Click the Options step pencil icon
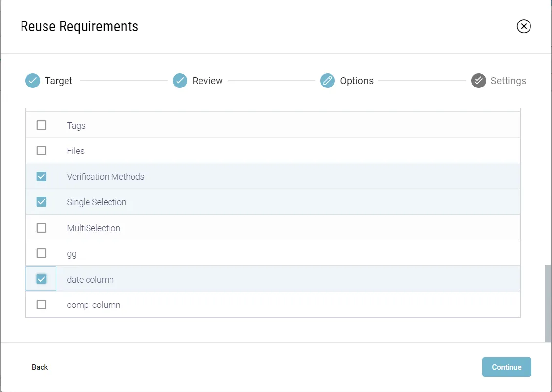 coord(328,81)
